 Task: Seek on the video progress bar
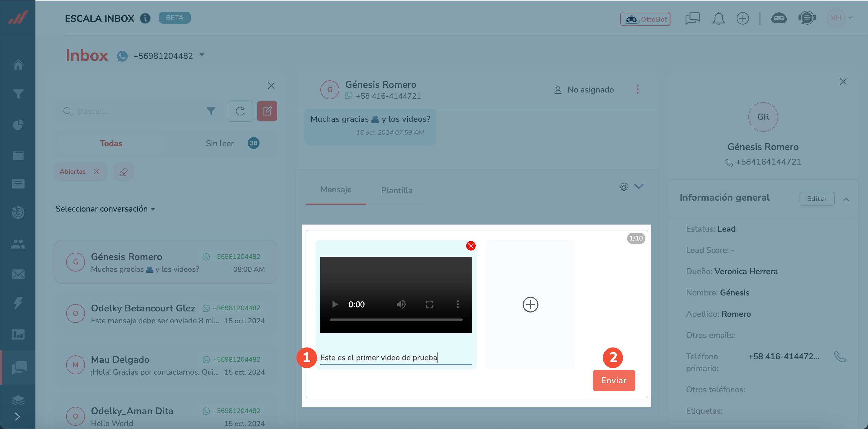[396, 319]
